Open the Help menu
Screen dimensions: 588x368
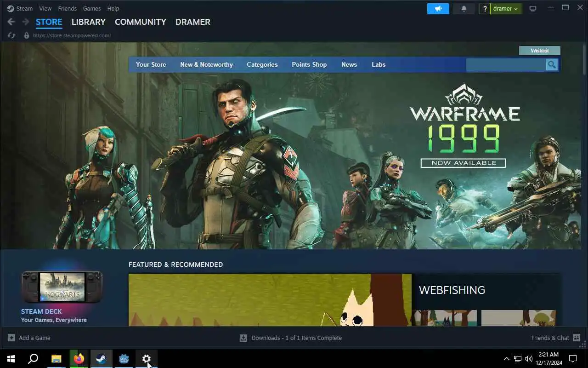(113, 9)
